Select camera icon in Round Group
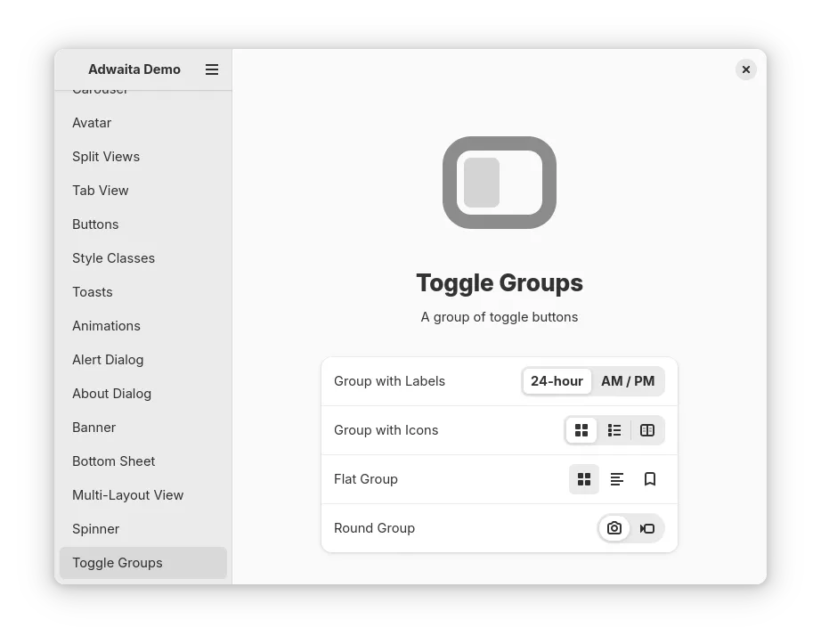 614,528
